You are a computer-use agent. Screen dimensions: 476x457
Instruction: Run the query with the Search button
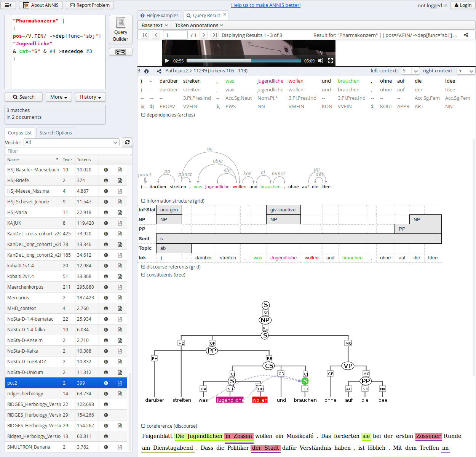click(x=23, y=97)
